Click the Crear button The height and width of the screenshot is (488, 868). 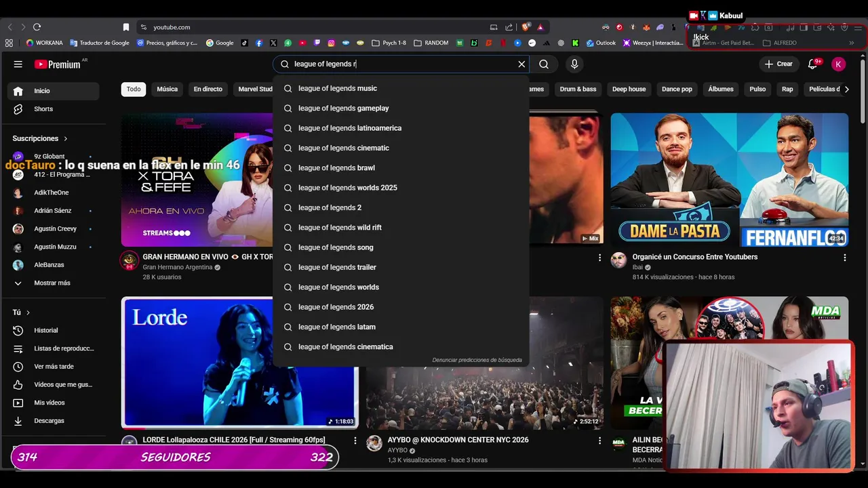(778, 64)
